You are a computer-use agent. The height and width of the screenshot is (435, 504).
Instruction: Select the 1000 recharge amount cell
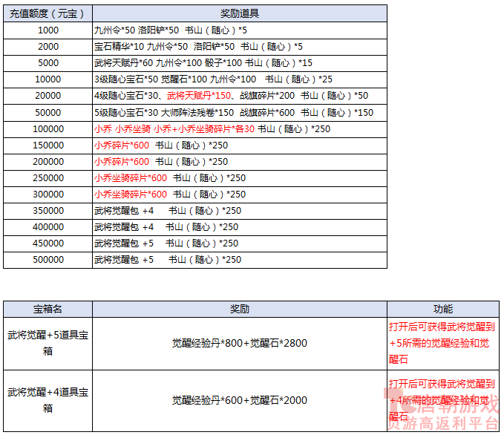[x=48, y=30]
